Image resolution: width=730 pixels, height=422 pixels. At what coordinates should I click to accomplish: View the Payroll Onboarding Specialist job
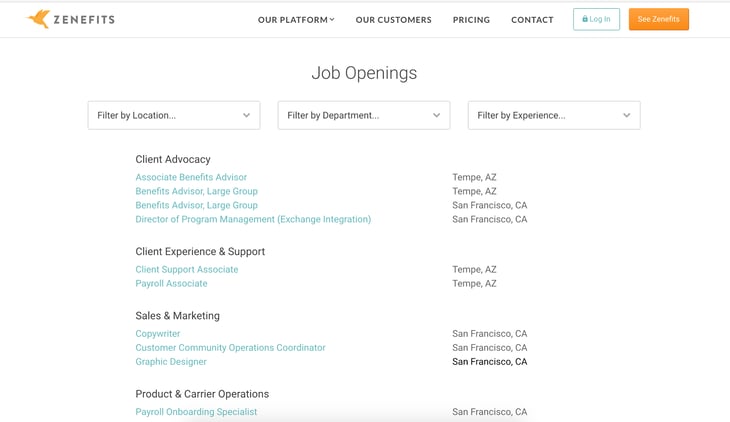[x=196, y=412]
